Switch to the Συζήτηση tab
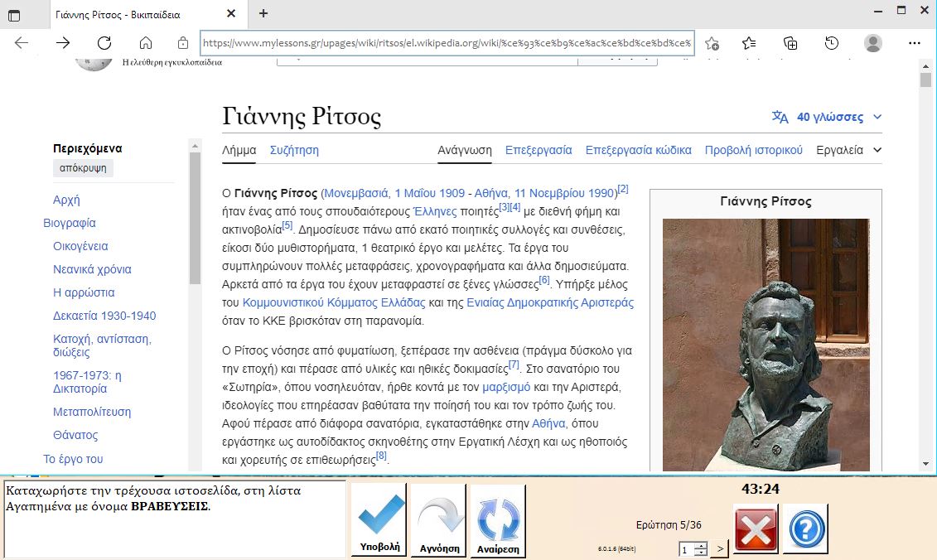937x560 pixels. (294, 150)
